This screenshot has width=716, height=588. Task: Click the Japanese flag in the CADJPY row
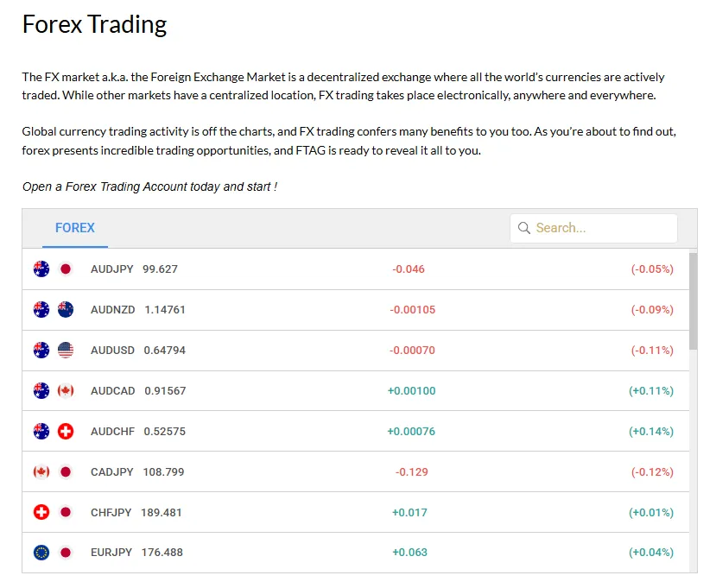point(66,471)
